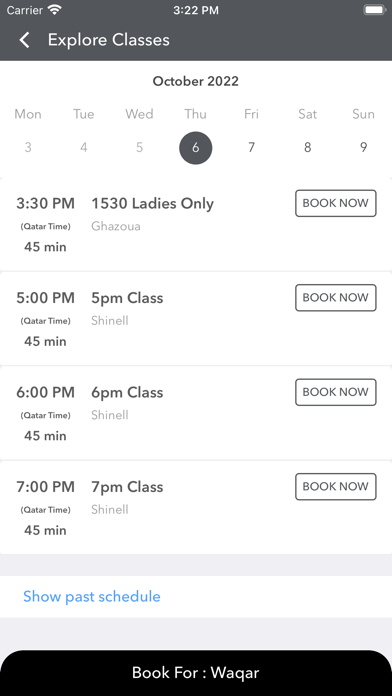
Task: Open the 7pm Class title
Action: click(127, 487)
